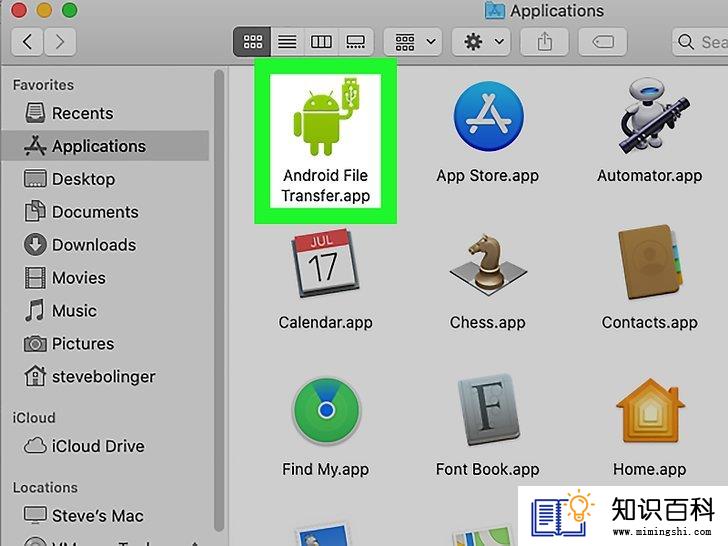The height and width of the screenshot is (546, 728).
Task: Click the Contacts.app file name
Action: [650, 322]
